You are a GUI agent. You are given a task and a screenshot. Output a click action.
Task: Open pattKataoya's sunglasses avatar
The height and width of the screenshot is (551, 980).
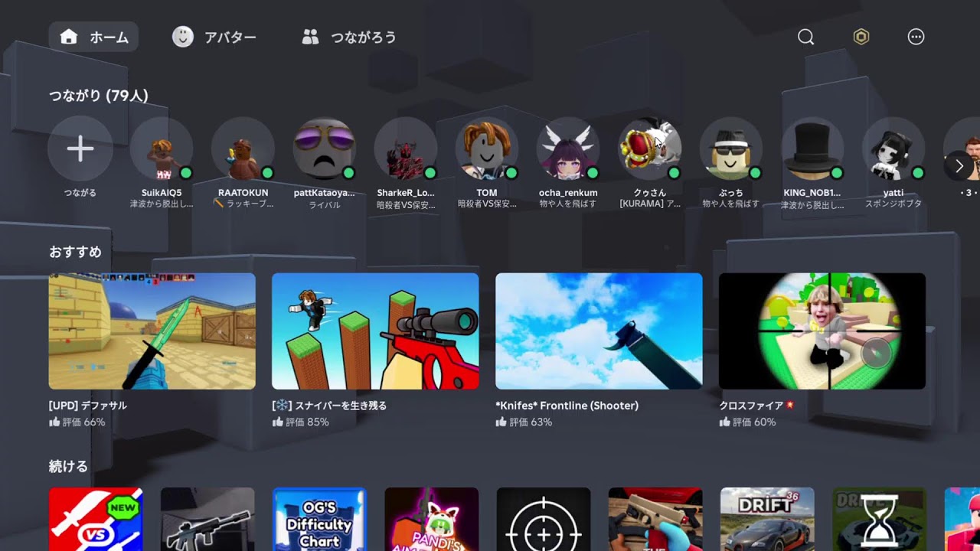[x=325, y=148]
